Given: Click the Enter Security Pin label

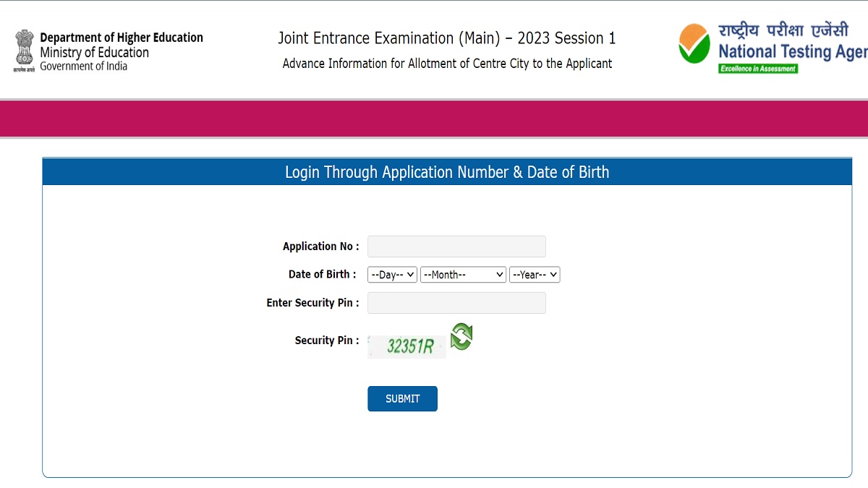Looking at the screenshot, I should (x=313, y=303).
